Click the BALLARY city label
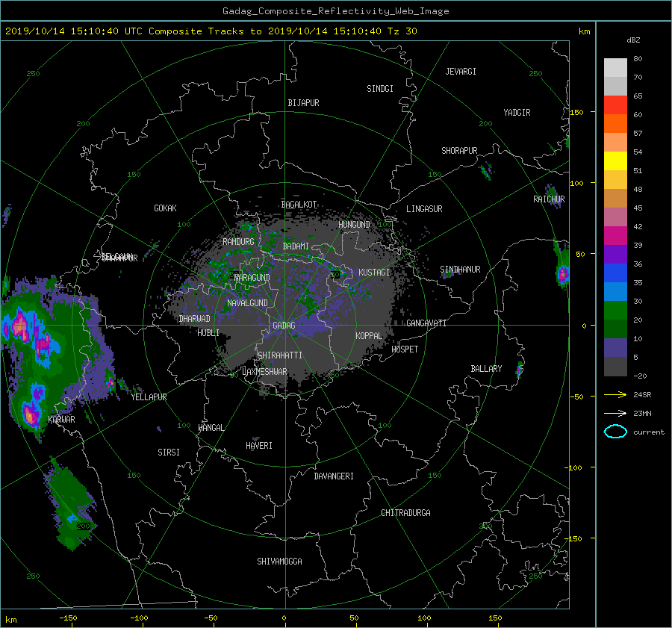 pos(486,369)
